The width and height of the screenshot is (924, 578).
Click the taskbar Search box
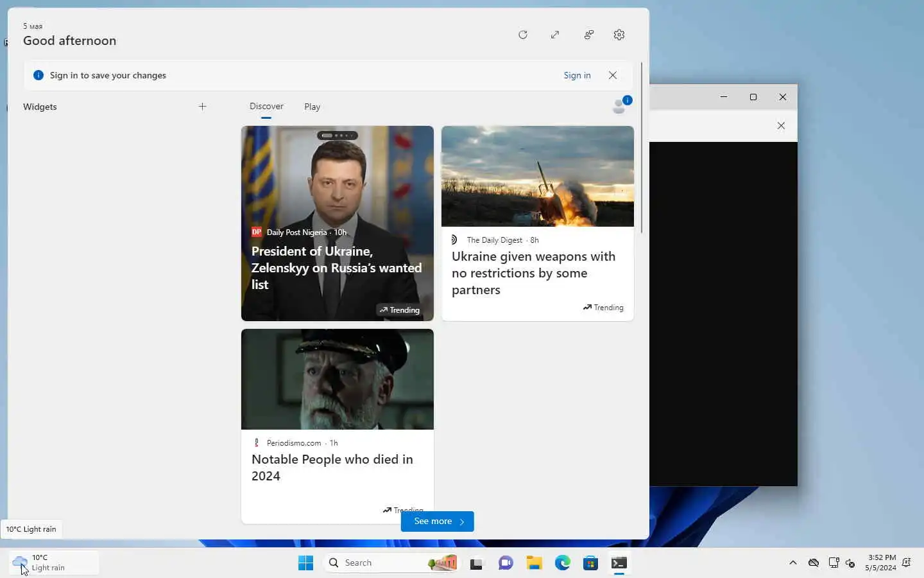(x=391, y=563)
